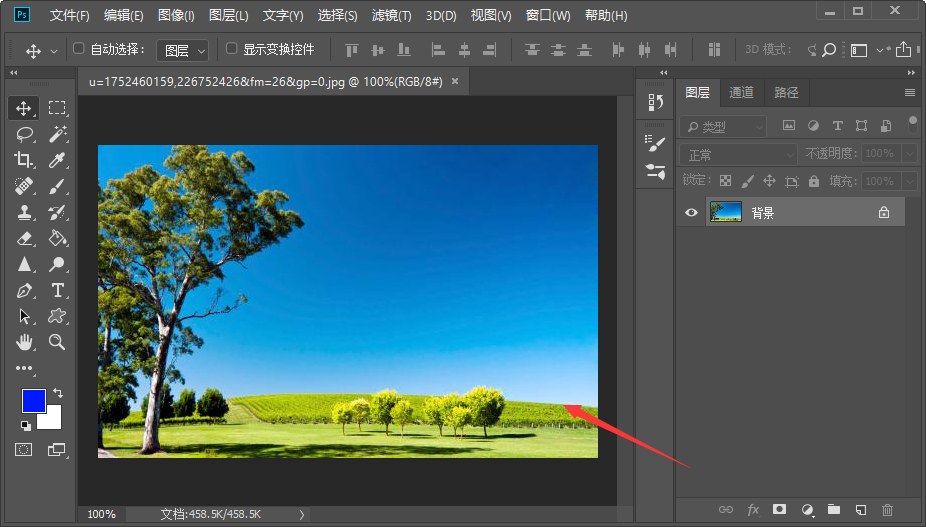Activate the Hand tool
Viewport: 926px width, 527px height.
point(24,342)
